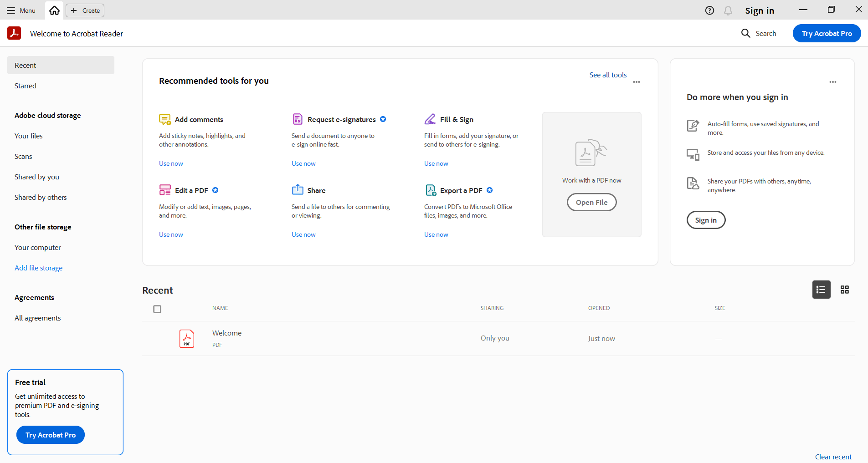Image resolution: width=868 pixels, height=463 pixels.
Task: Click the See all tools link
Action: [x=608, y=75]
